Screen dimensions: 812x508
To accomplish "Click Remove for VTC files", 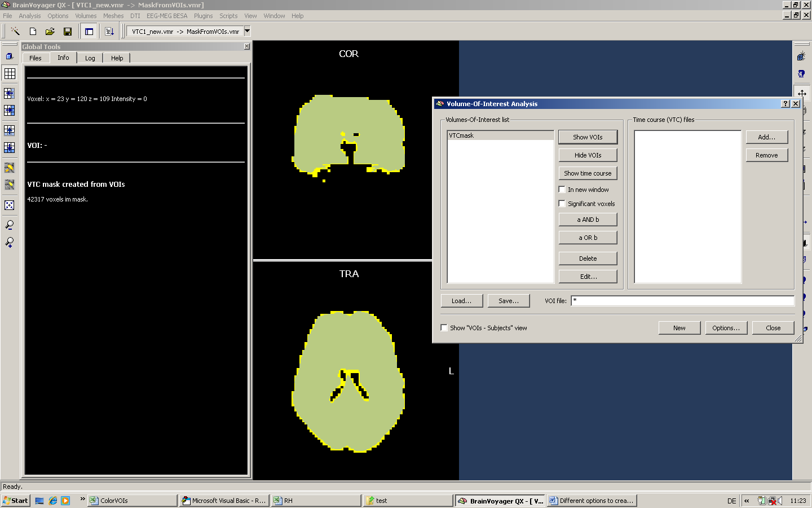I will tap(766, 155).
